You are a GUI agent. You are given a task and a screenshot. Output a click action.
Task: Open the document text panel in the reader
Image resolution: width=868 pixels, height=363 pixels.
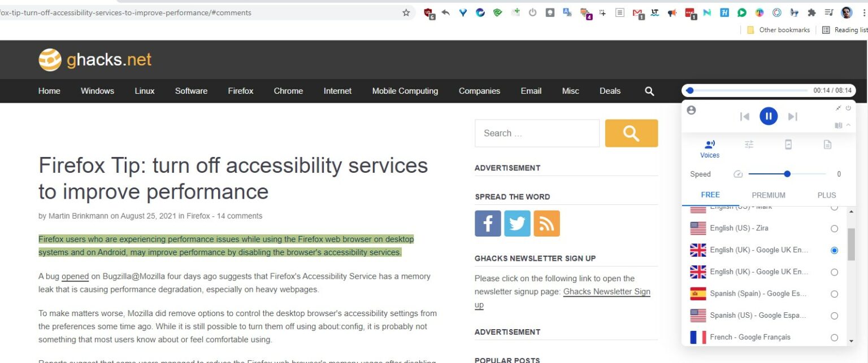[827, 145]
